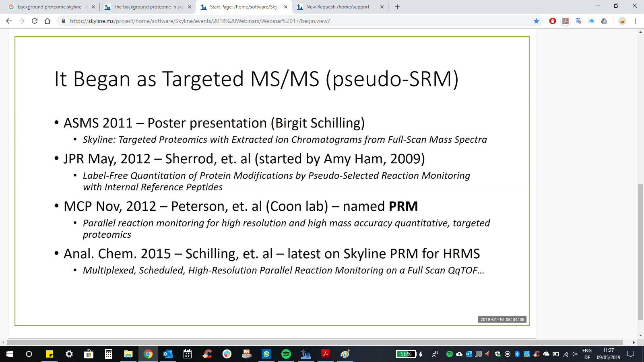Click the vertical page scrollbar thumb

coord(640,251)
